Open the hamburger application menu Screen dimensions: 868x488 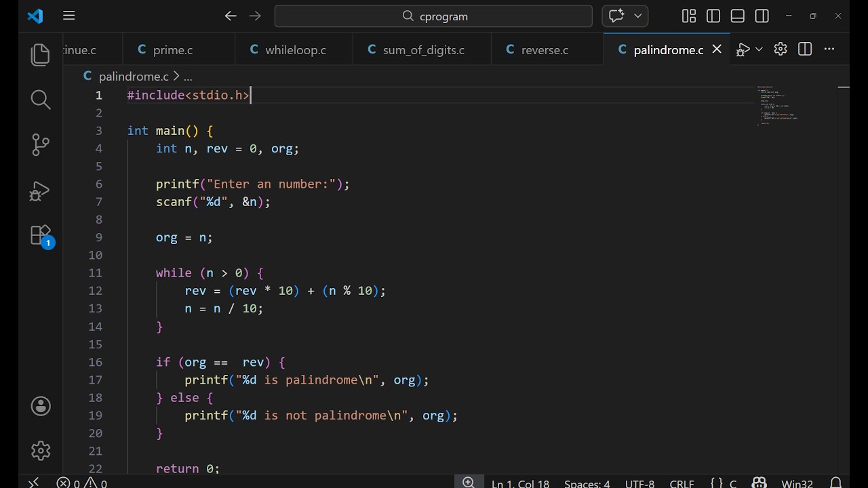(x=69, y=16)
